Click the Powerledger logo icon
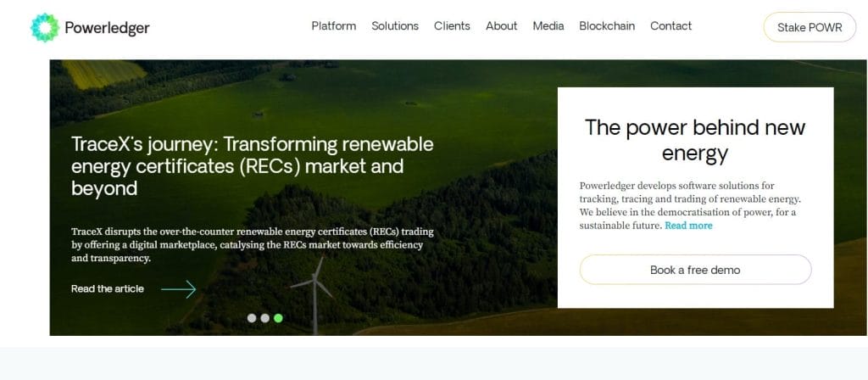 pyautogui.click(x=45, y=28)
